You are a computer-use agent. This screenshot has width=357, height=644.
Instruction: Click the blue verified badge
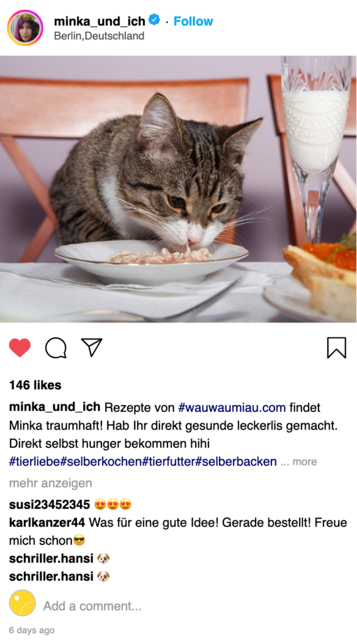click(154, 19)
